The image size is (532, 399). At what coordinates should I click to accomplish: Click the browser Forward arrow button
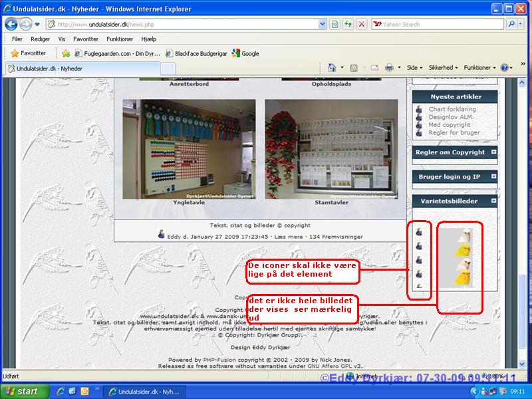coord(25,25)
